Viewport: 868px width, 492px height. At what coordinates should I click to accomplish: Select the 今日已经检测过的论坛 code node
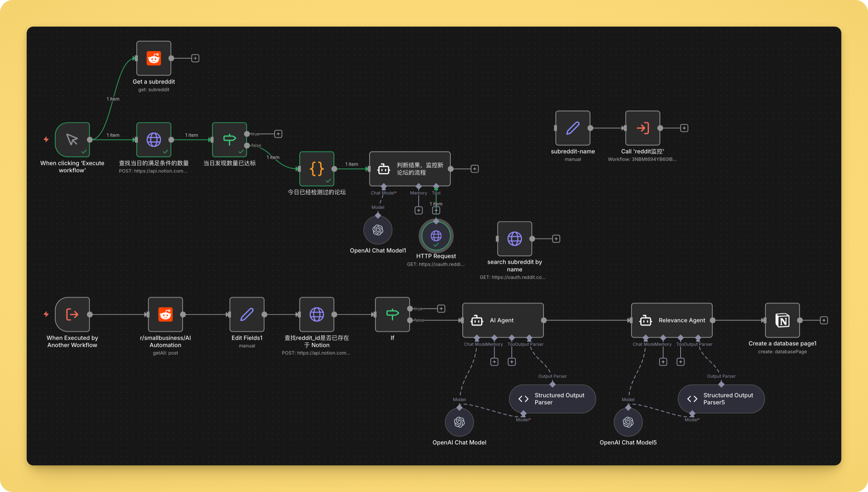[x=317, y=169]
